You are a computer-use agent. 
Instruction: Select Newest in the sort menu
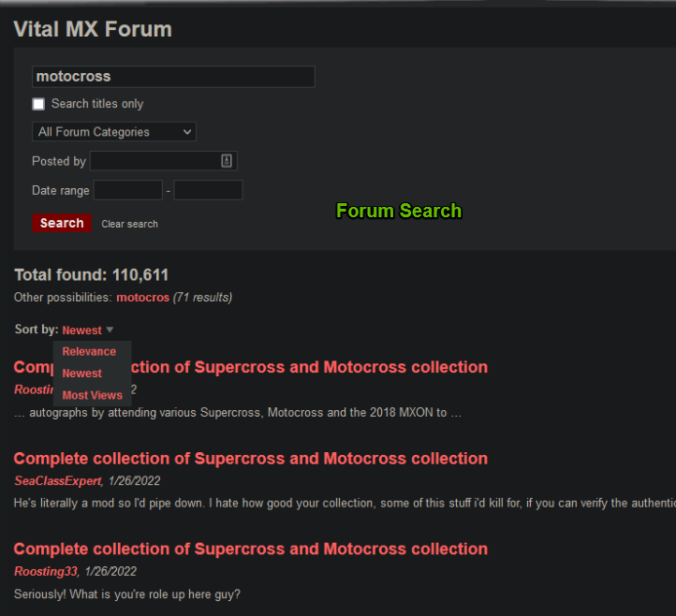coord(81,374)
